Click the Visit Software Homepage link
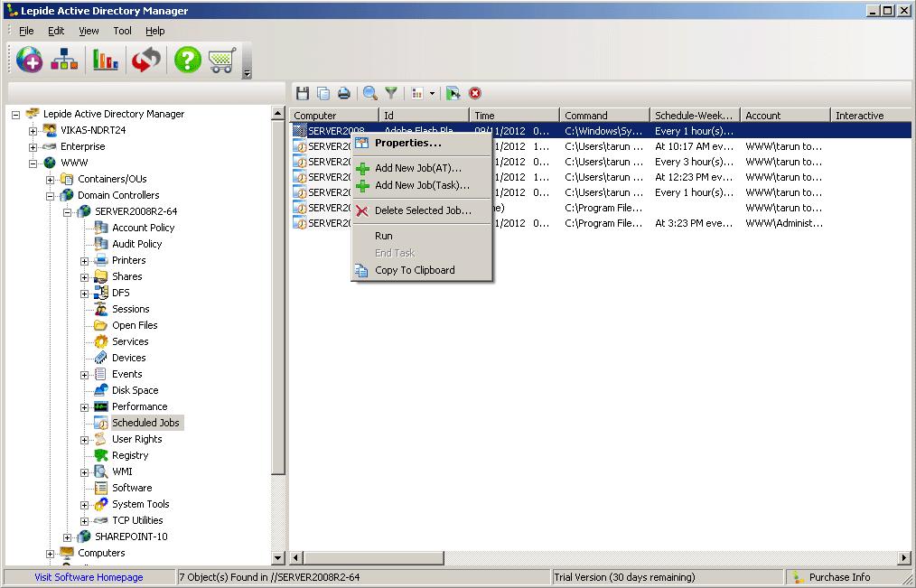This screenshot has height=588, width=916. pos(89,577)
